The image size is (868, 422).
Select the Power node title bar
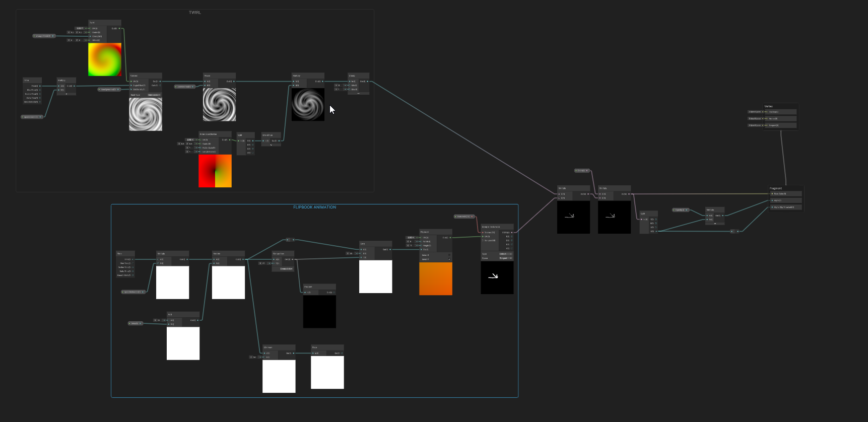coord(220,76)
